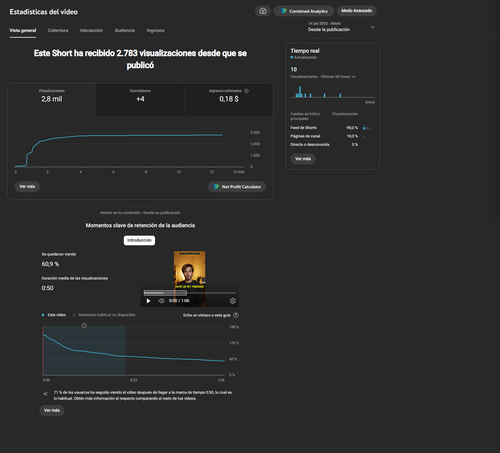Image resolution: width=500 pixels, height=453 pixels.
Task: Click Ver más in Tiempo real card
Action: coord(303,159)
